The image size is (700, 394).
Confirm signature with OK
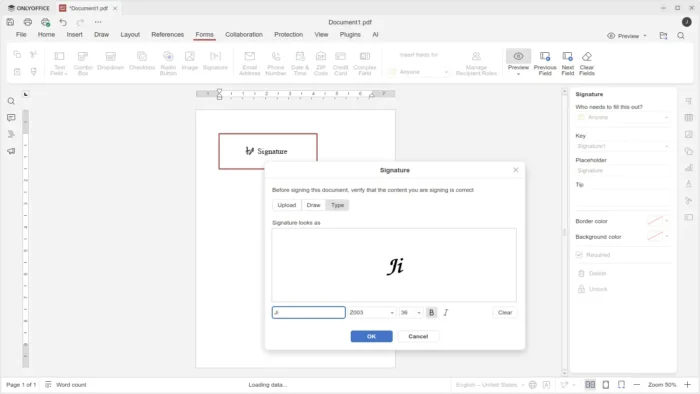point(371,336)
